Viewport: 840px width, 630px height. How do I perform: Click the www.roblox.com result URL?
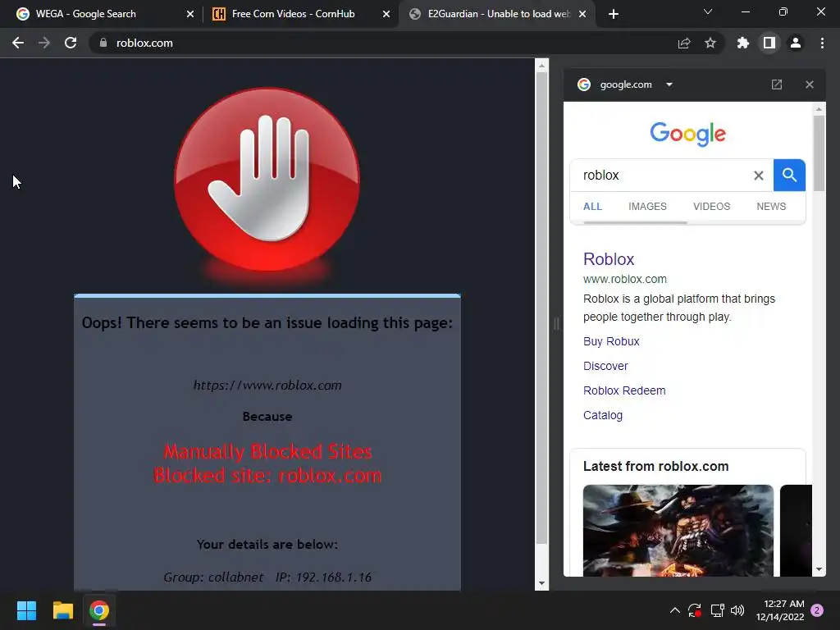click(624, 279)
